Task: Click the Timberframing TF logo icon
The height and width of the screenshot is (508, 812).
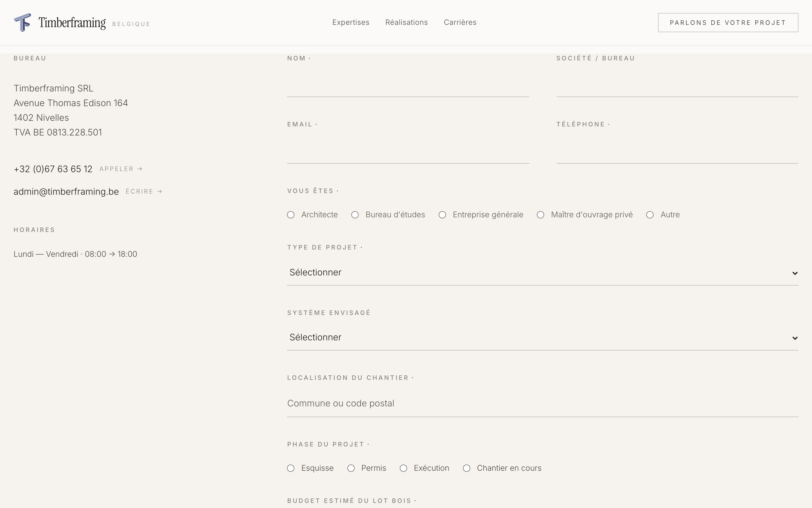Action: pyautogui.click(x=23, y=23)
